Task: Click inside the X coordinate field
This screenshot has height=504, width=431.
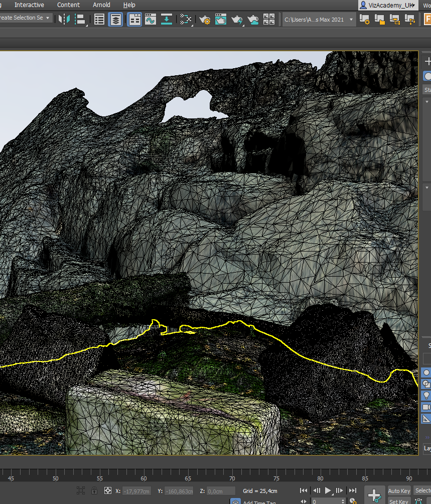Action: [x=137, y=491]
